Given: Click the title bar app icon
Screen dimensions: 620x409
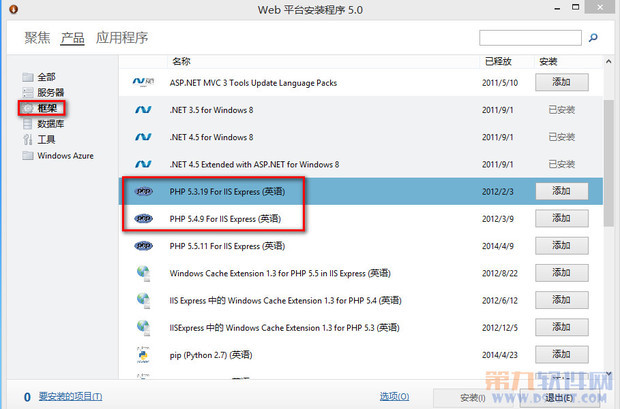Looking at the screenshot, I should pos(13,9).
